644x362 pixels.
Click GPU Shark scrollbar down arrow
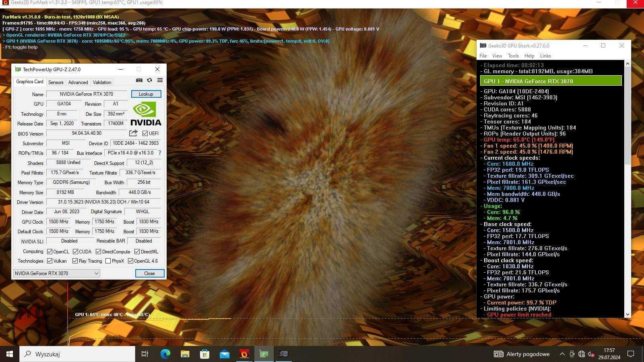pos(627,315)
